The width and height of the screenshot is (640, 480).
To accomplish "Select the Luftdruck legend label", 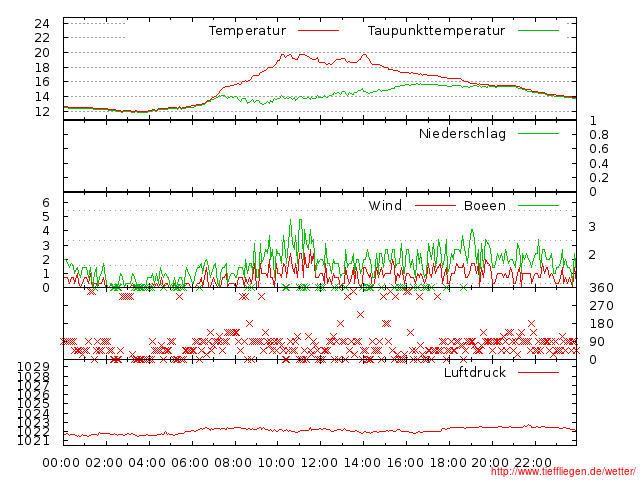I will (475, 372).
